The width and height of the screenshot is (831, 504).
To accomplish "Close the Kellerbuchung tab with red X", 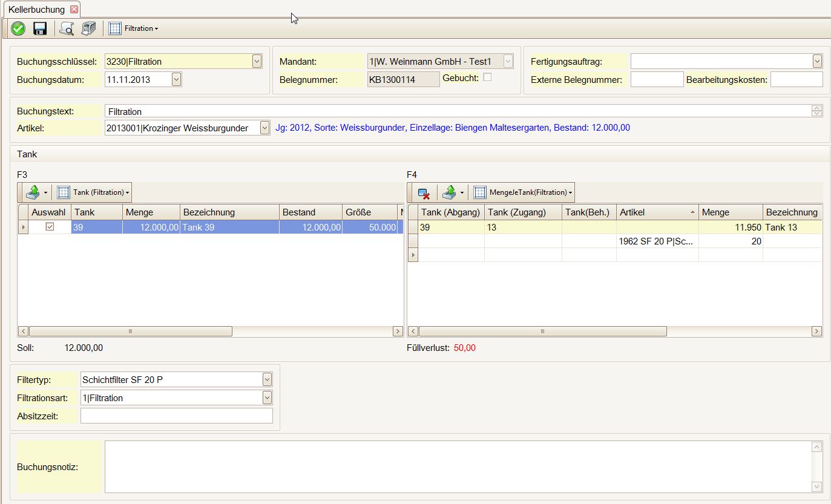I will (x=74, y=10).
